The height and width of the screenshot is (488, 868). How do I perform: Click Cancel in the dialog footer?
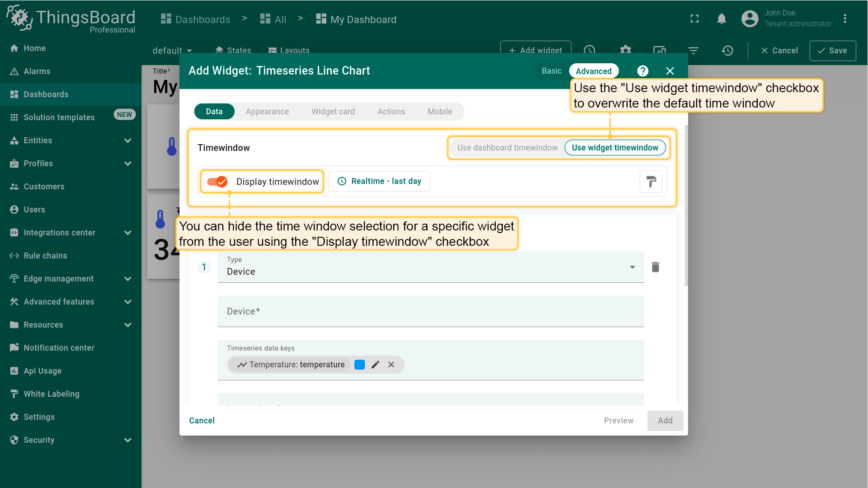click(x=202, y=421)
